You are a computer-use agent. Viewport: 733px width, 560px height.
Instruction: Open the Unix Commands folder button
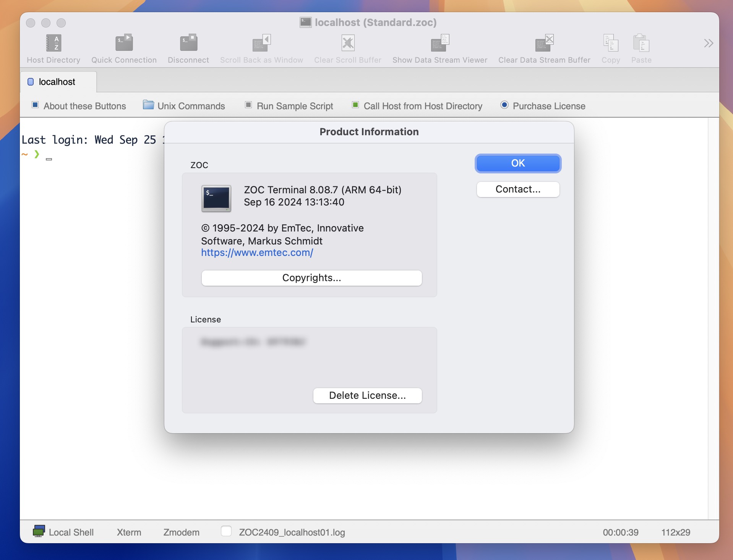(184, 106)
